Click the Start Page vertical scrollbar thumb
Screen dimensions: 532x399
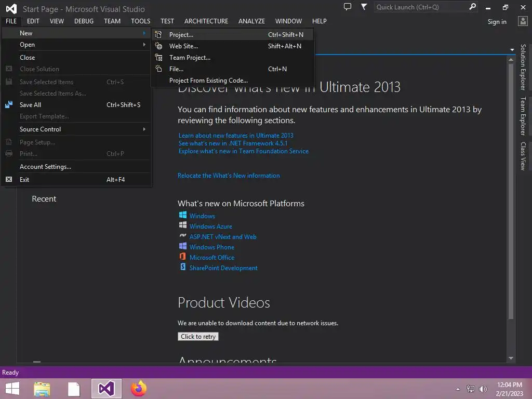(511, 192)
